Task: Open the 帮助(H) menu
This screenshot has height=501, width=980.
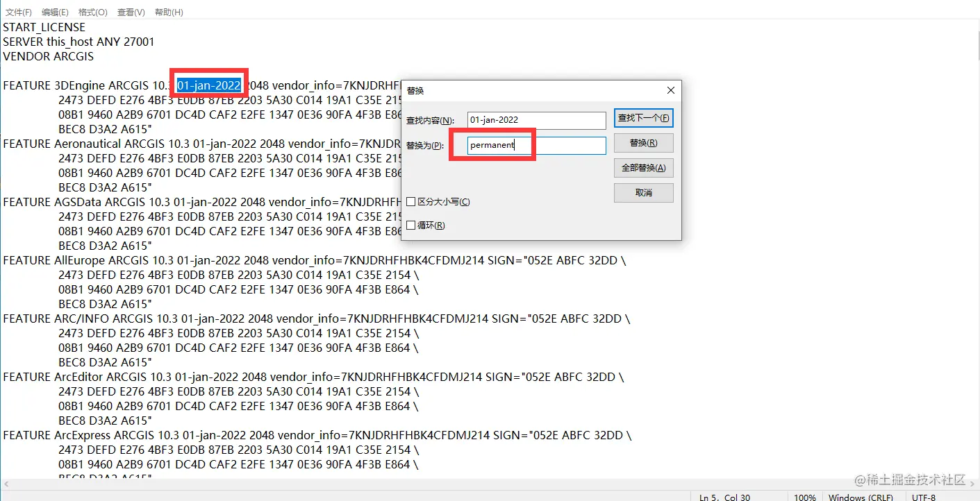Action: click(169, 12)
